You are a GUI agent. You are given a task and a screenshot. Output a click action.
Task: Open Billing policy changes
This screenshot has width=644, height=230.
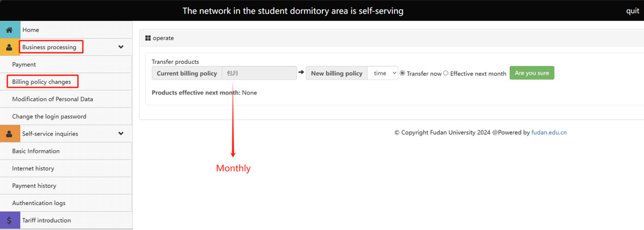click(42, 82)
